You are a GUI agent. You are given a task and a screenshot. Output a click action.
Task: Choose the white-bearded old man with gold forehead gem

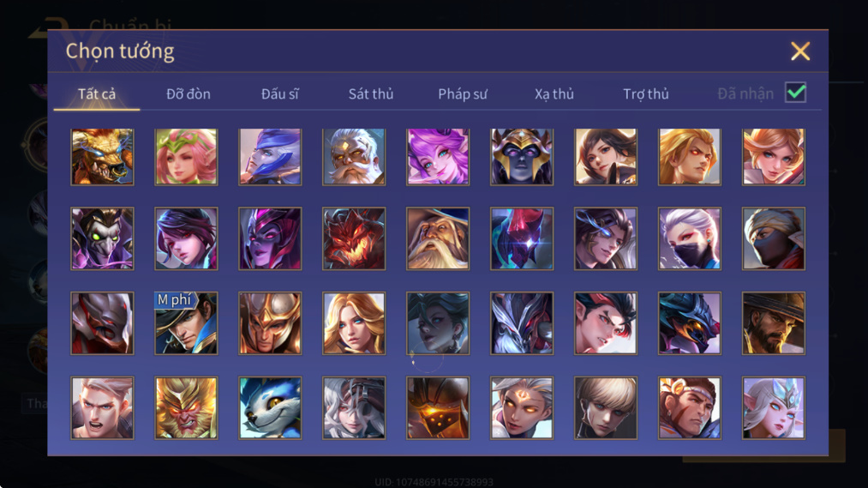pyautogui.click(x=354, y=157)
